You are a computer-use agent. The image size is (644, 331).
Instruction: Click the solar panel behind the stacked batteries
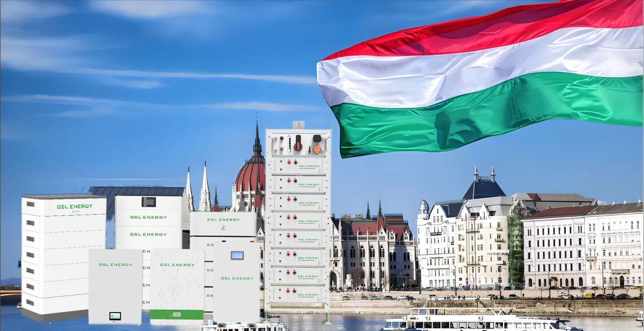137,191
